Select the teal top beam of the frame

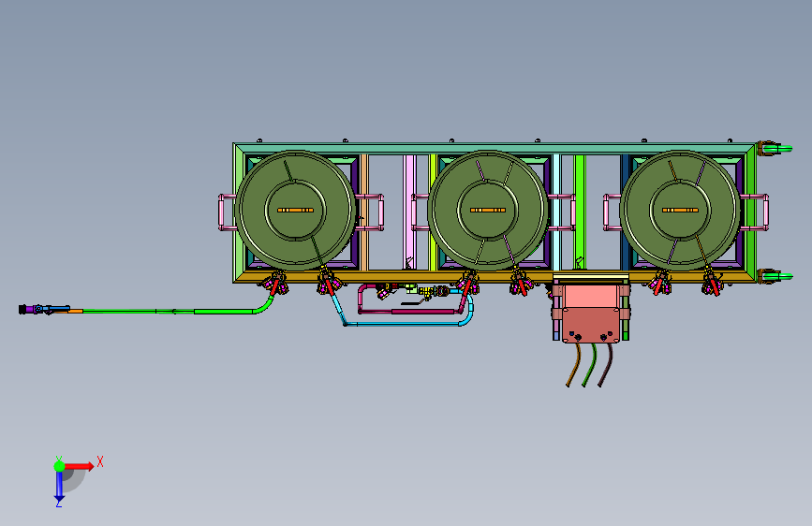point(495,149)
